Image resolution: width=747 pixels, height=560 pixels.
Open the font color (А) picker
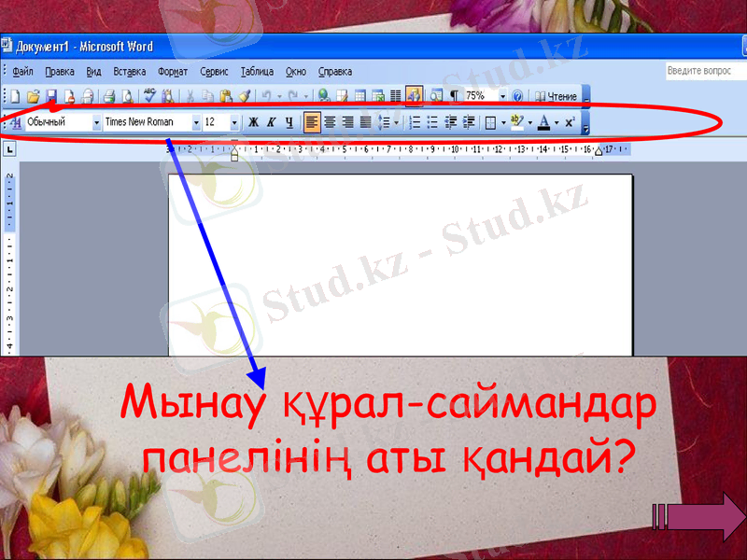[x=543, y=121]
